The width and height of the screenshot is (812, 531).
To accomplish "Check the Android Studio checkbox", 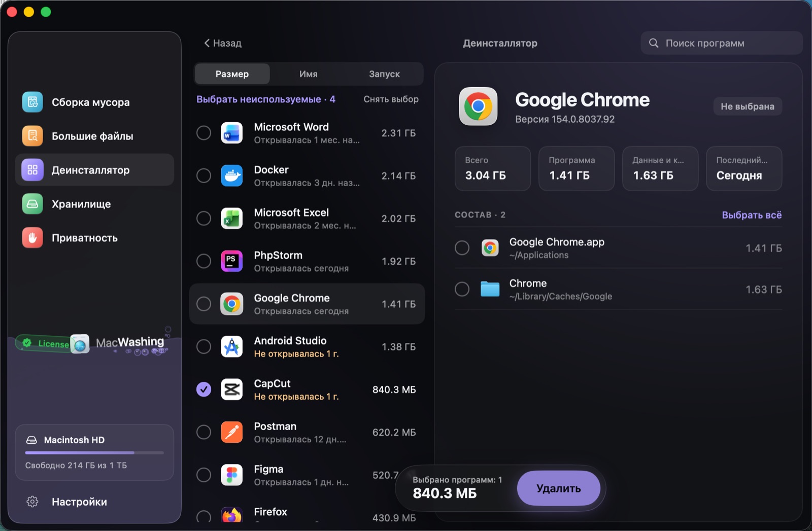I will [x=204, y=346].
